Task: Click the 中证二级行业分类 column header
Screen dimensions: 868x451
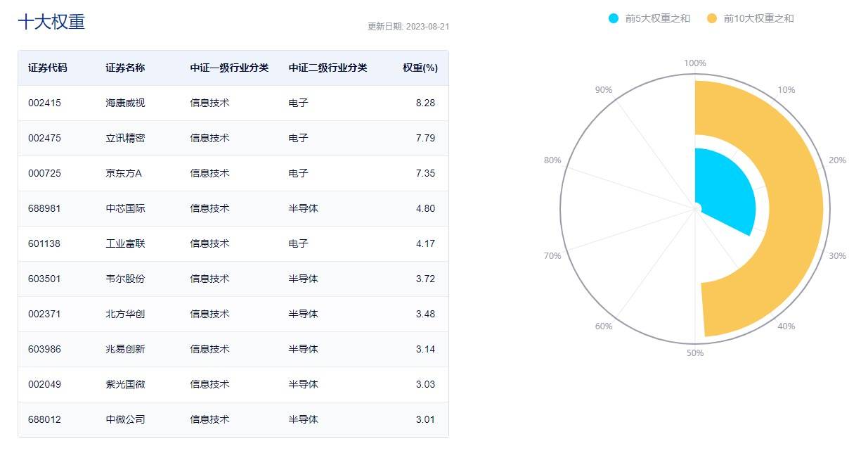Action: [x=328, y=68]
